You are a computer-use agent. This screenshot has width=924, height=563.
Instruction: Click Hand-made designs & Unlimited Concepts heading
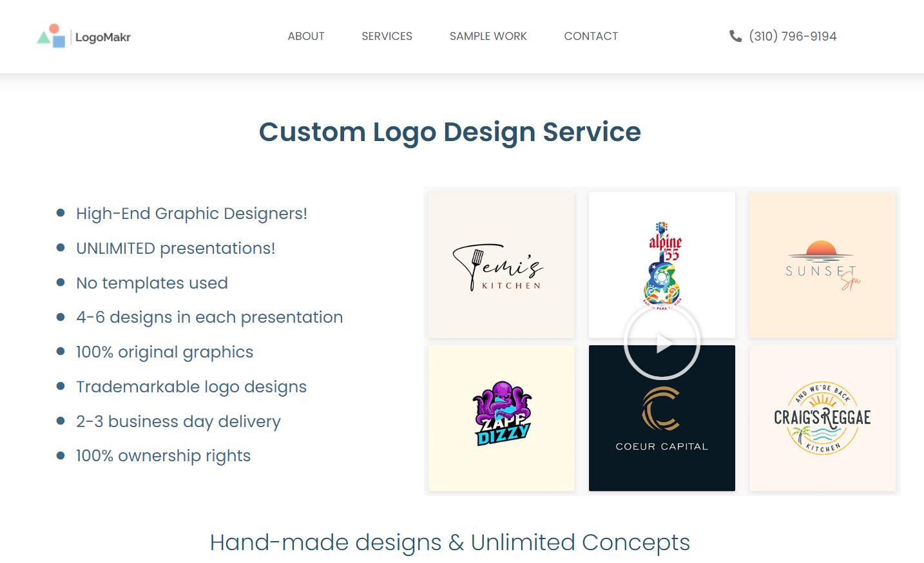pos(450,542)
